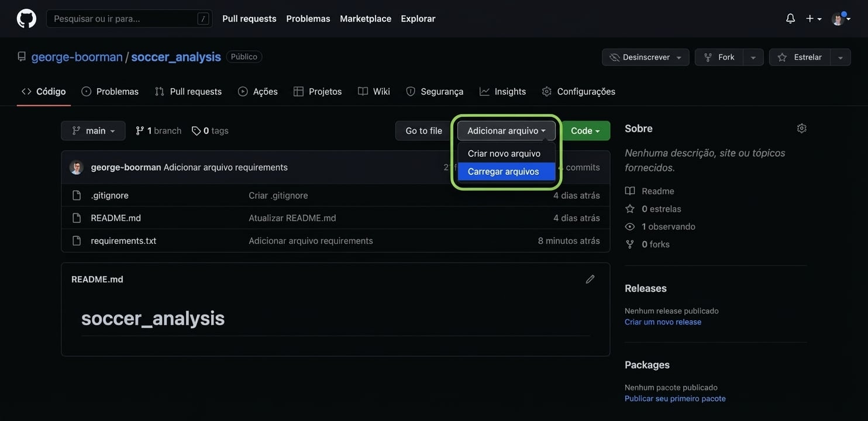Choose Criar novo arquivo menu item
This screenshot has width=868, height=421.
coord(504,154)
